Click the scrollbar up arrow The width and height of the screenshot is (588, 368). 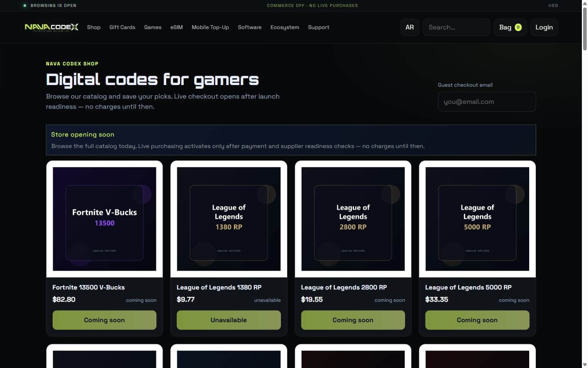[x=585, y=3]
